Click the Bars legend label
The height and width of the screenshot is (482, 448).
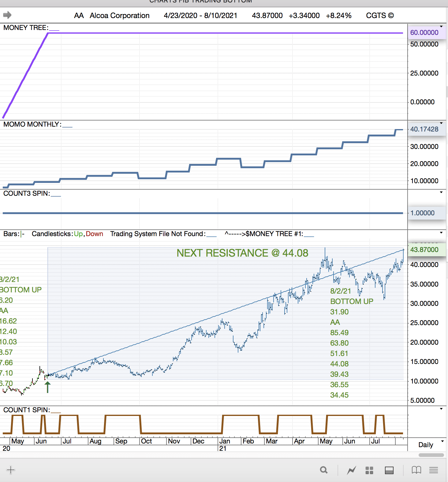click(11, 234)
